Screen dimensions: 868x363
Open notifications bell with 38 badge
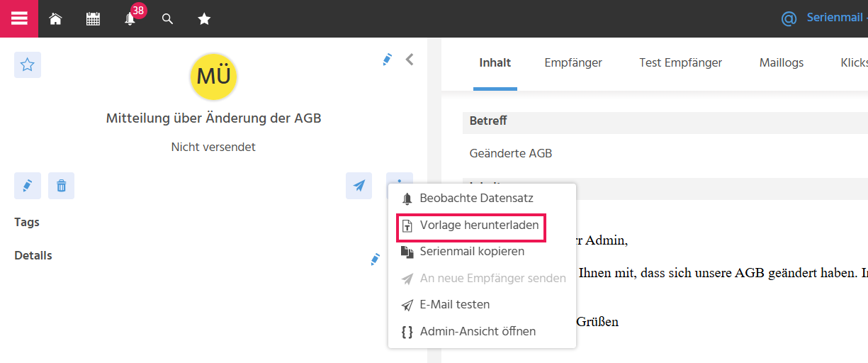click(x=130, y=19)
